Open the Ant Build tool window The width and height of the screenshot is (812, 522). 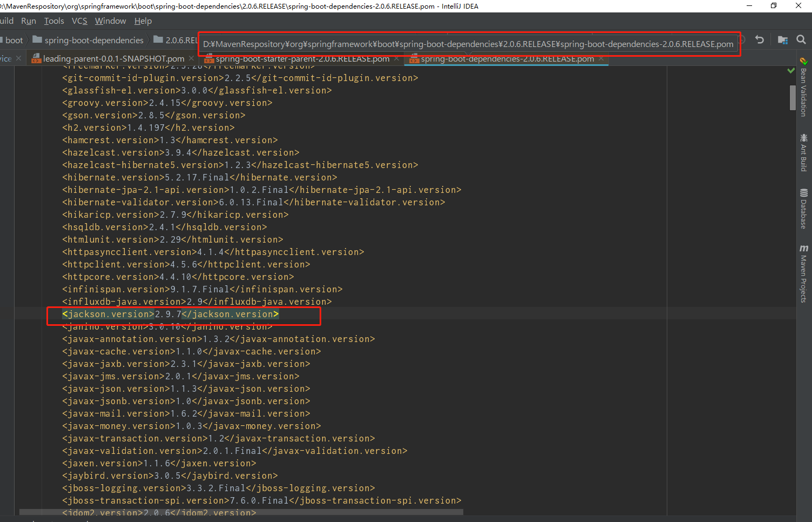click(x=804, y=153)
